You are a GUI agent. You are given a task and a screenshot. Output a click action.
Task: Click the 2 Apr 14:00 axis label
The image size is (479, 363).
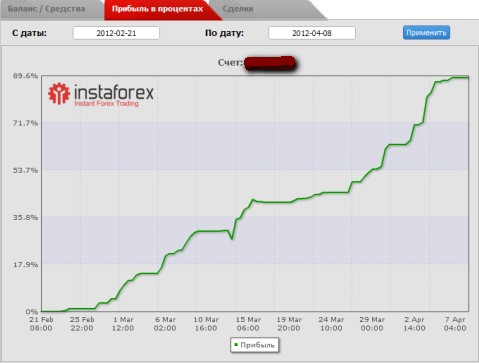(x=414, y=324)
